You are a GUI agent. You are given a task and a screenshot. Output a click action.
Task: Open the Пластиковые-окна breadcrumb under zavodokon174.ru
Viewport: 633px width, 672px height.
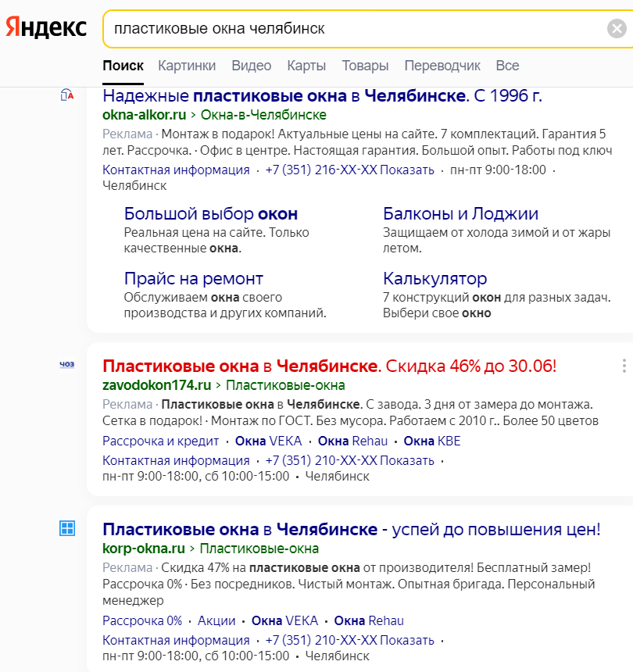285,385
